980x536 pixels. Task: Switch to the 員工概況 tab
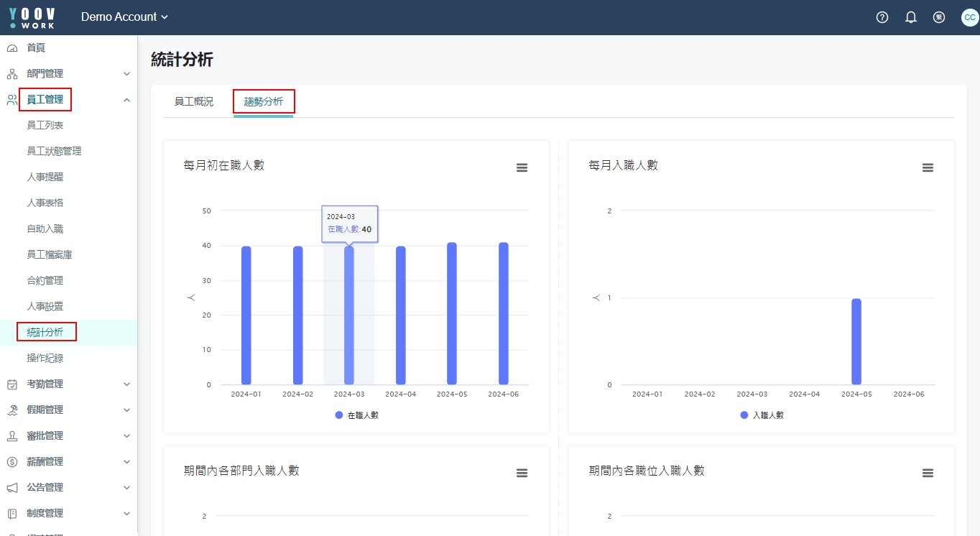point(194,102)
